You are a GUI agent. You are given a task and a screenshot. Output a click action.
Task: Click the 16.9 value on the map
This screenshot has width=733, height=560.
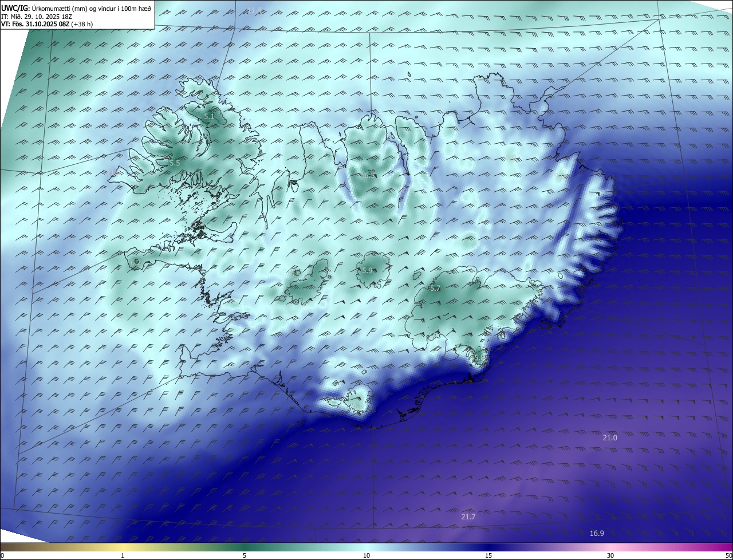[597, 533]
